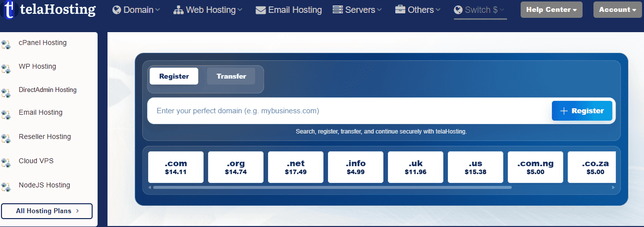Viewport: 644px width, 227px height.
Task: Open cPanel Hosting from the sidebar
Action: 43,43
